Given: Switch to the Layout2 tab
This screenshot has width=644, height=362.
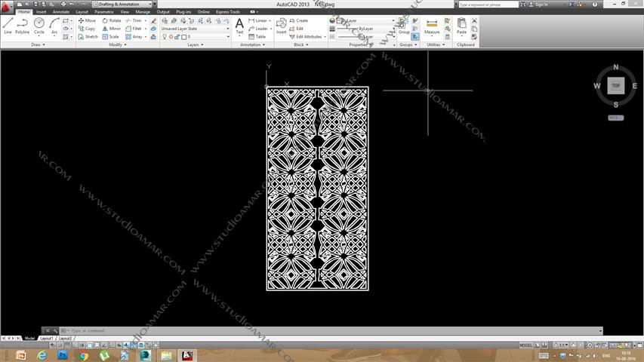Looking at the screenshot, I should point(65,338).
